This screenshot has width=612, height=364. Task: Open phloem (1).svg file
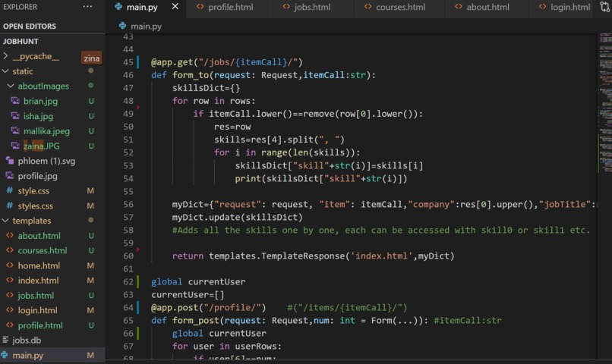46,161
